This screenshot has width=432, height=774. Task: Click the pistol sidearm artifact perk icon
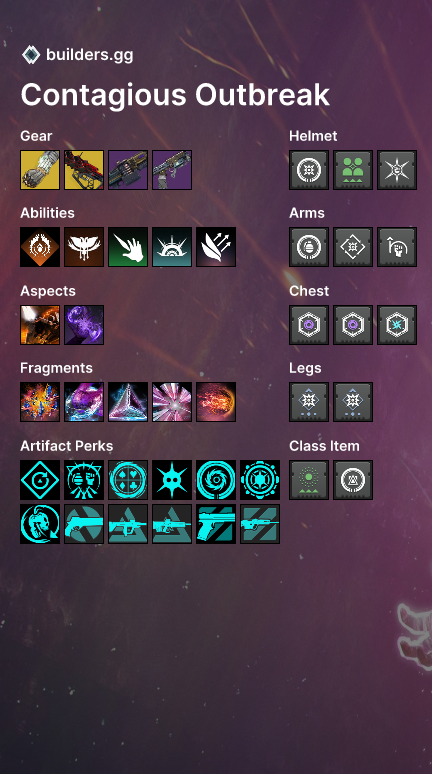216,524
